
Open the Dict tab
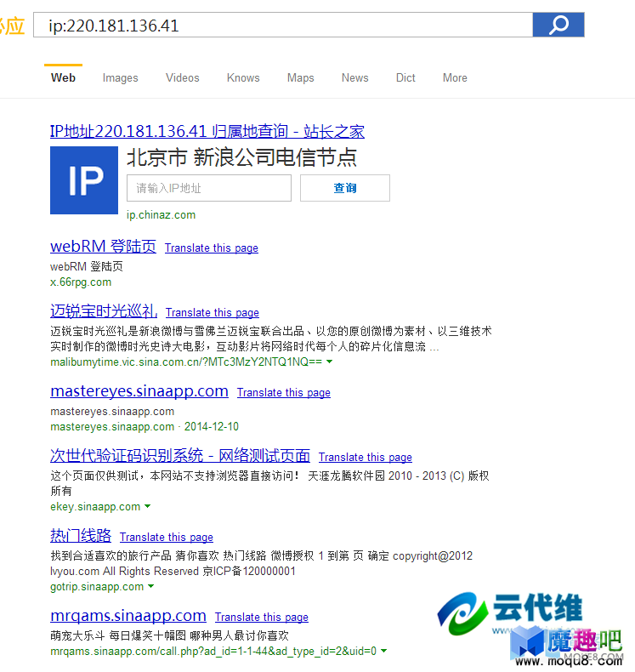(405, 77)
